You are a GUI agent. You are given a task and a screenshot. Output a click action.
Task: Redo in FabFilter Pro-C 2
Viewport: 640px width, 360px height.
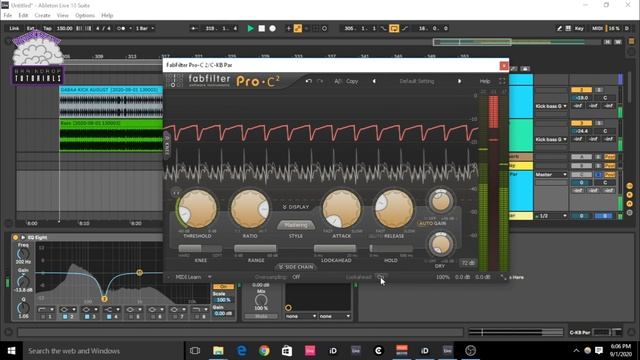coord(320,81)
